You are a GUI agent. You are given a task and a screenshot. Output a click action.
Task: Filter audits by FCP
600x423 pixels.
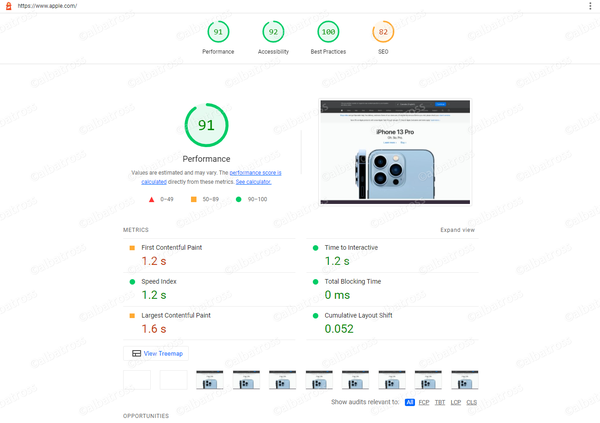pos(424,402)
